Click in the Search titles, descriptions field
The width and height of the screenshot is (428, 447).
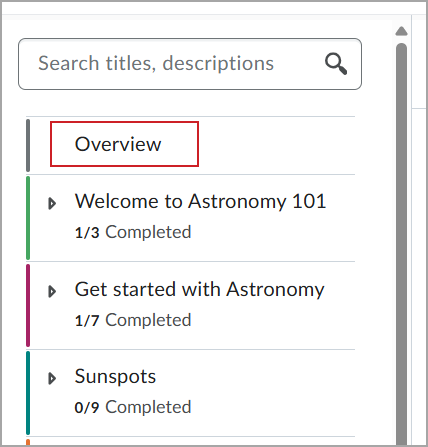(x=190, y=64)
